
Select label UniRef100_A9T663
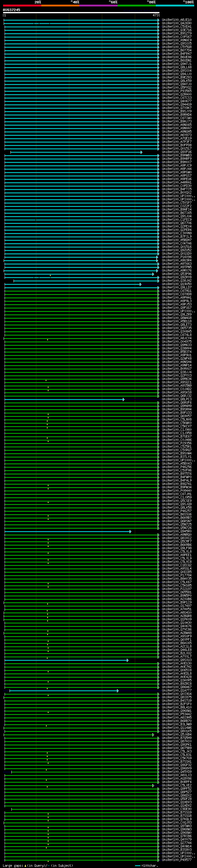(x=176, y=264)
